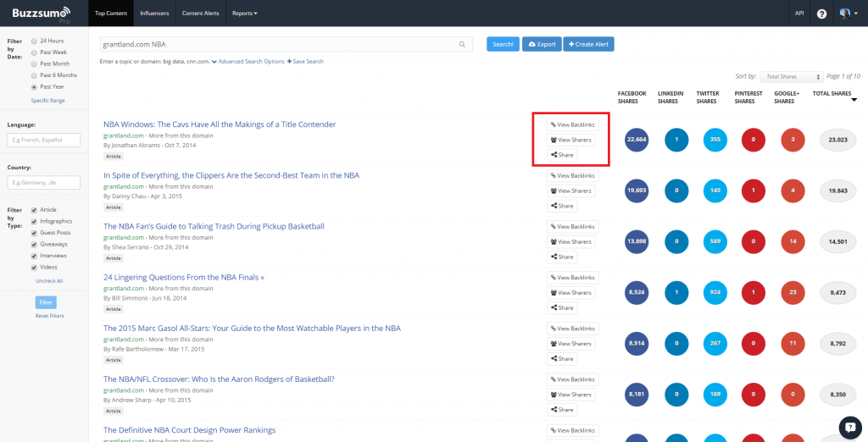Open the chat support bubble icon

click(x=849, y=427)
